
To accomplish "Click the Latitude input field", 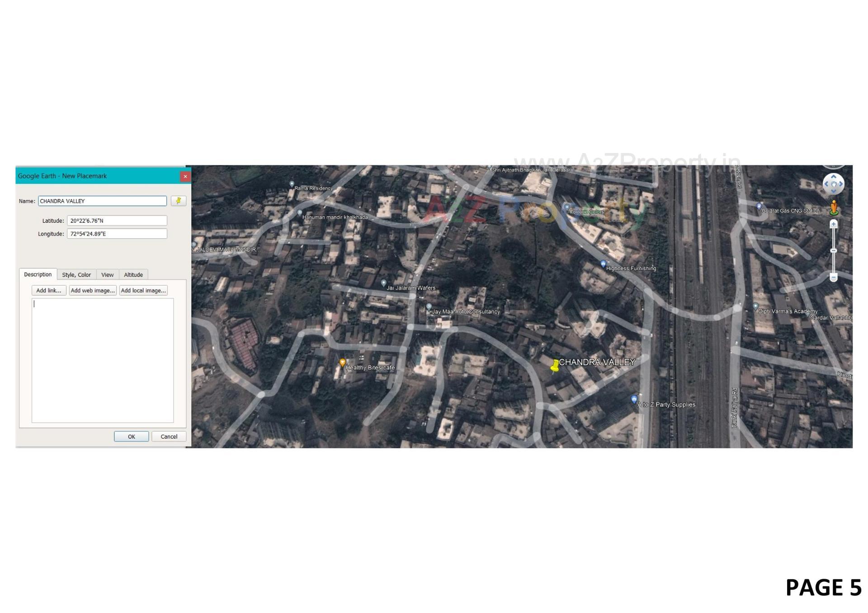I will [x=117, y=220].
